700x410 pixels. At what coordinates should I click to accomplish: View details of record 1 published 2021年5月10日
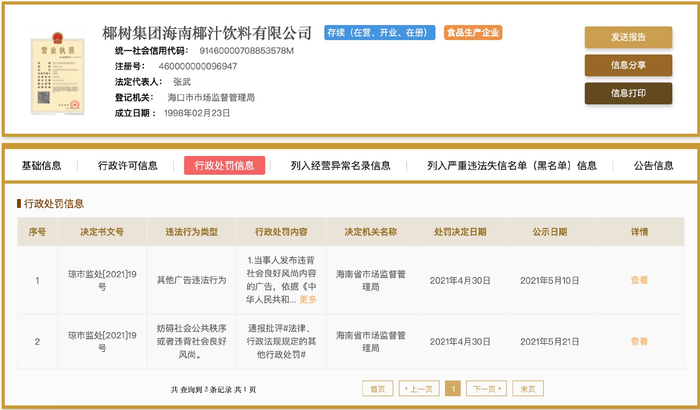click(x=639, y=280)
